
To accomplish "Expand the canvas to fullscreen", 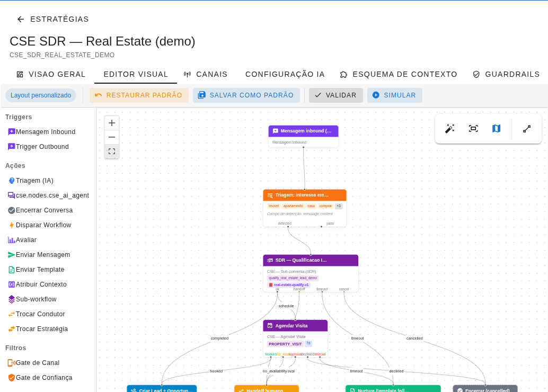I will (x=527, y=129).
